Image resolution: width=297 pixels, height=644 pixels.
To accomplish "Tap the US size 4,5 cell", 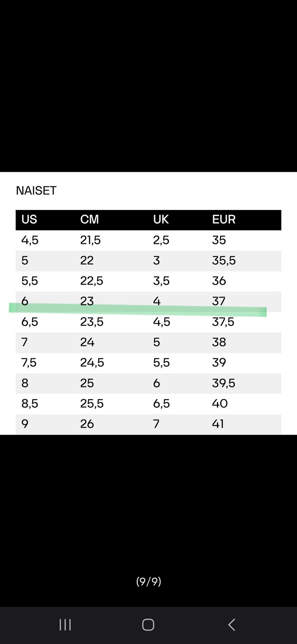I will coord(30,240).
